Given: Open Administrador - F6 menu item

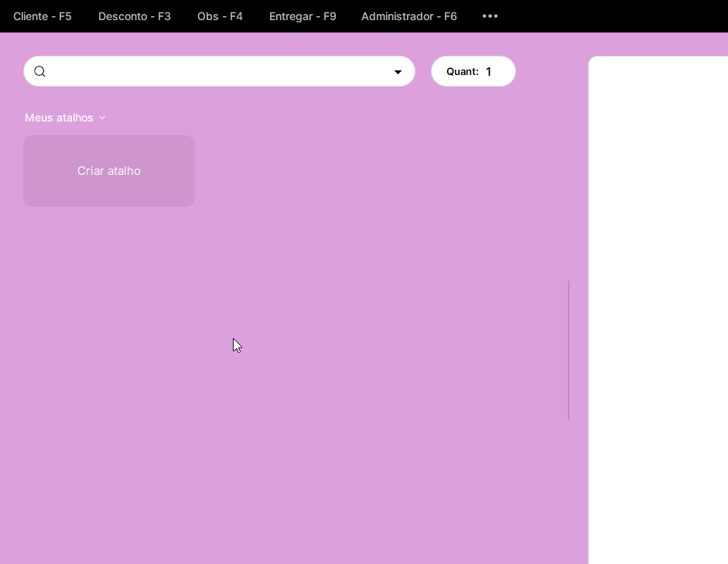Looking at the screenshot, I should click(408, 16).
